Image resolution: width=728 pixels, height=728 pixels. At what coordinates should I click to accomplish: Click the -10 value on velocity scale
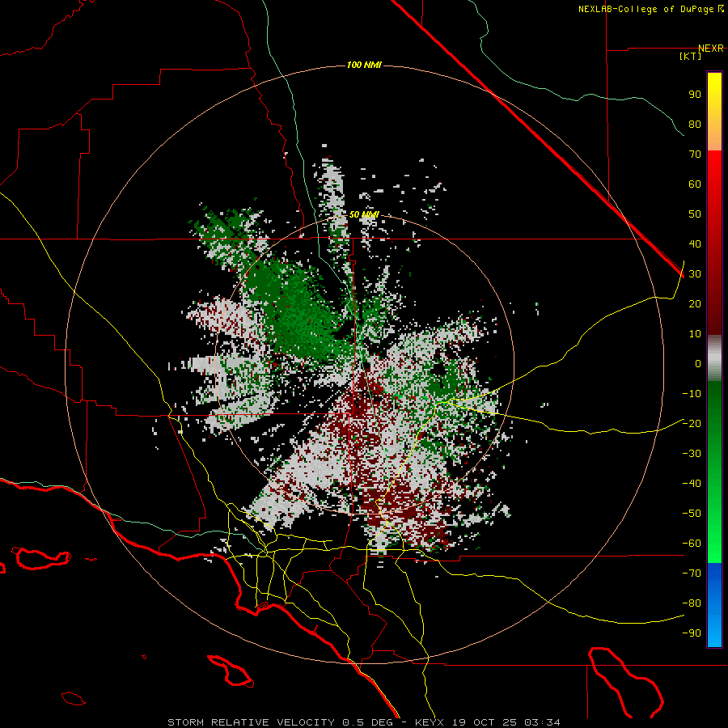tap(692, 394)
